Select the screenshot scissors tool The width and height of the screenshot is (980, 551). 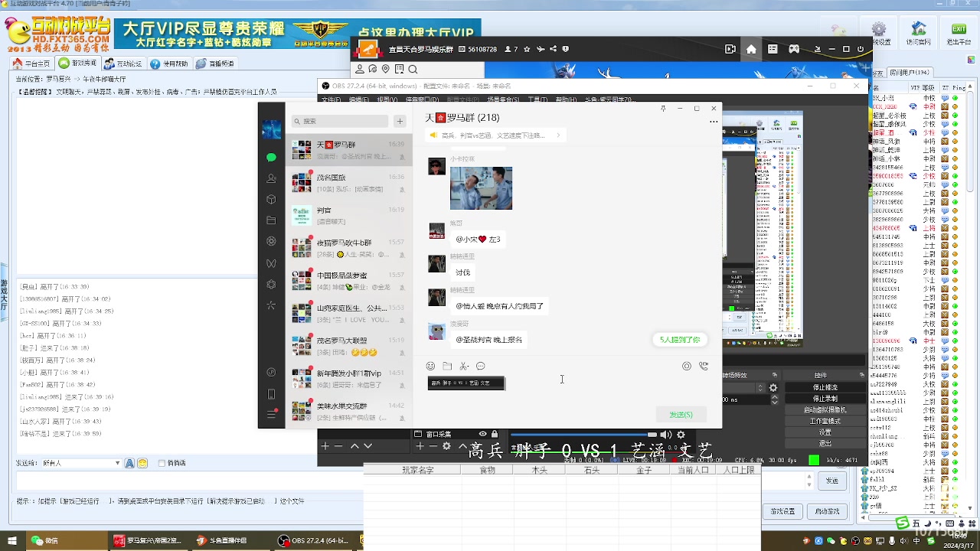pos(462,366)
